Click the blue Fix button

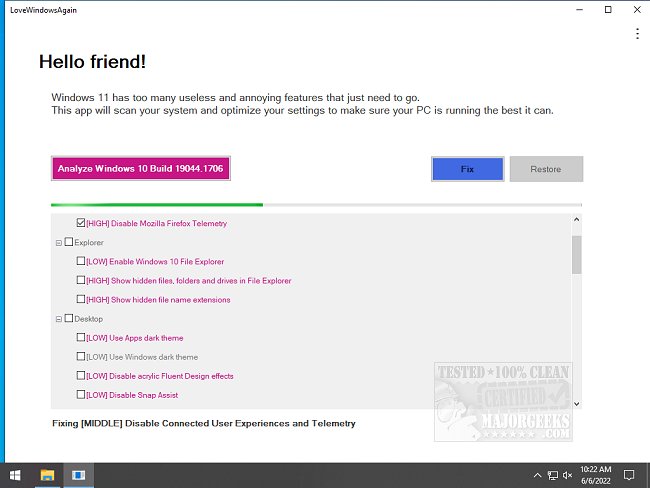coord(468,169)
